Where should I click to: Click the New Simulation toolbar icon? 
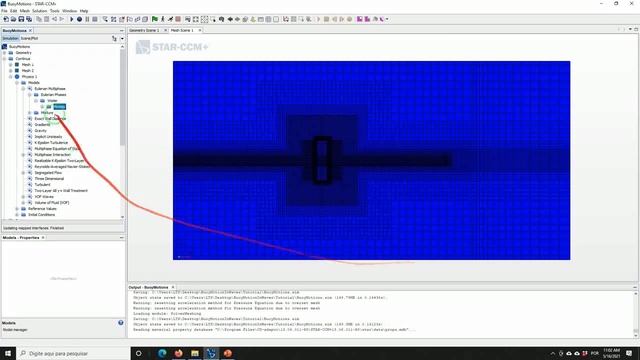click(x=6, y=19)
